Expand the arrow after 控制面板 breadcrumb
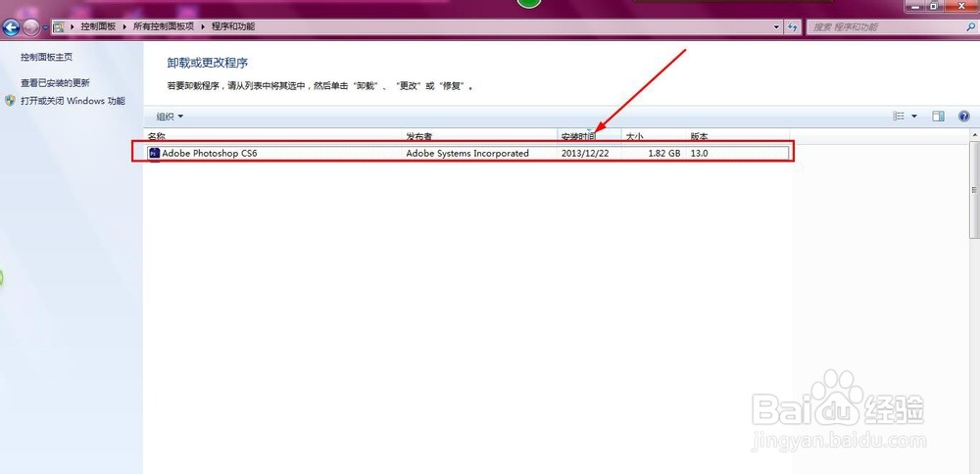The height and width of the screenshot is (474, 980). point(124,26)
